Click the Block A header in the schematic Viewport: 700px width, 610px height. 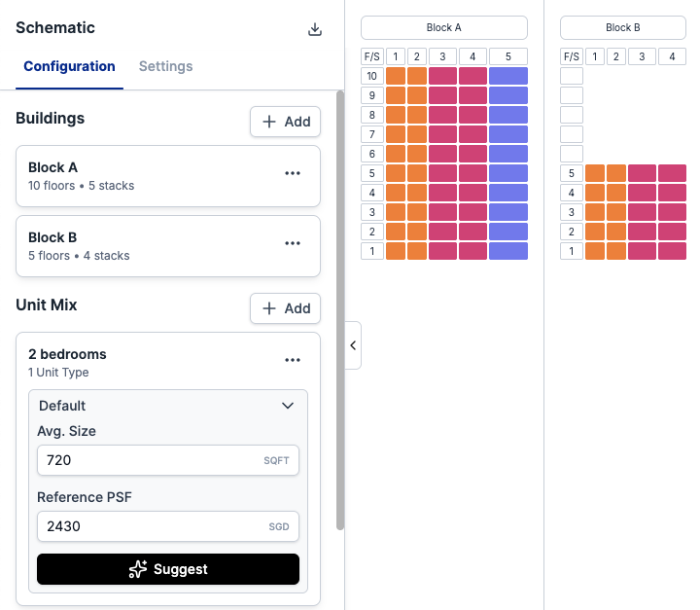[x=444, y=27]
